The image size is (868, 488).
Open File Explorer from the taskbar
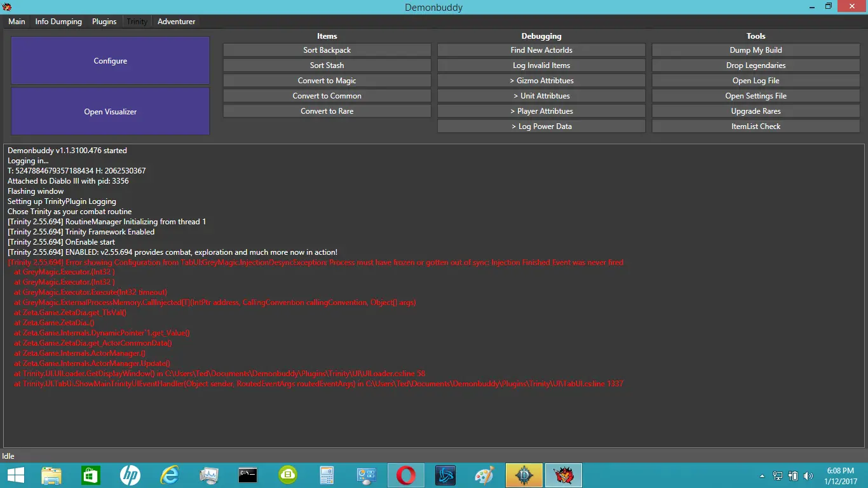coord(51,475)
